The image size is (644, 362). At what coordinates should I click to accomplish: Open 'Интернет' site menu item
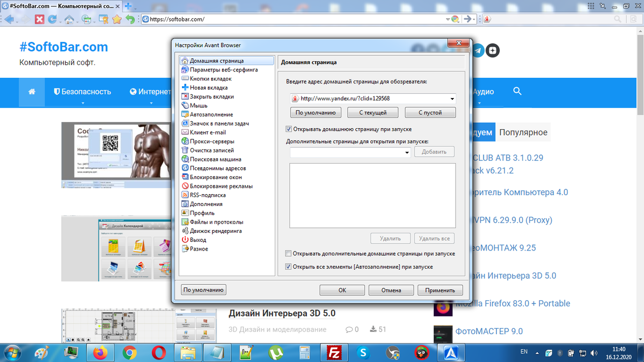click(151, 92)
